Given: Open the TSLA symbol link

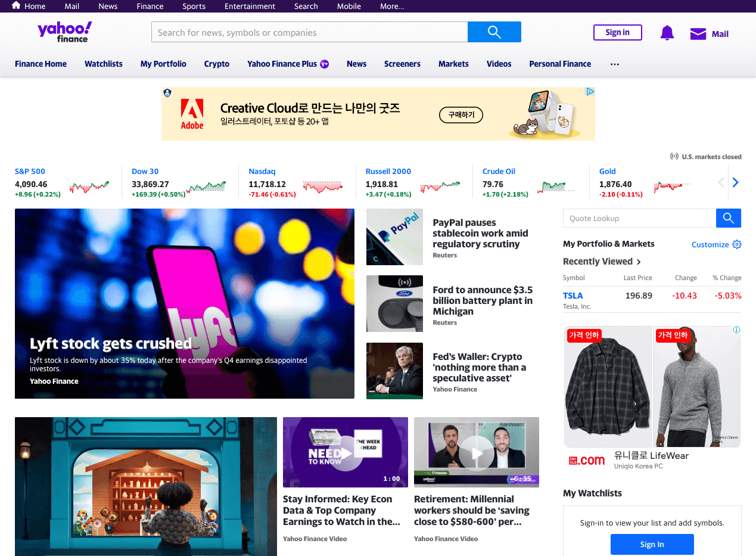Looking at the screenshot, I should tap(573, 296).
